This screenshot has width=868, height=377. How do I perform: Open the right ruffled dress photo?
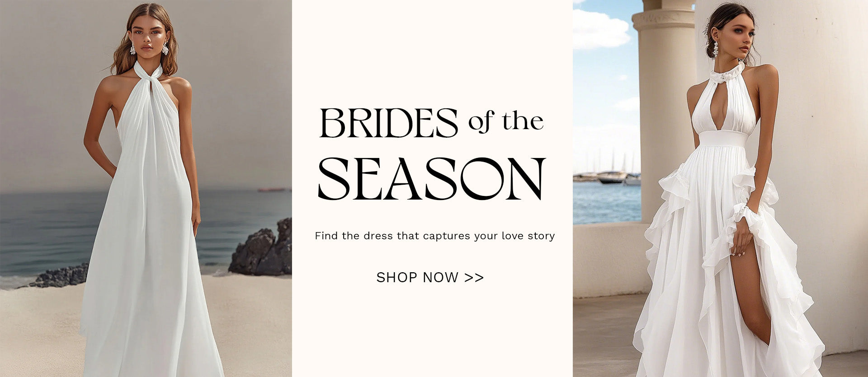[x=720, y=188]
